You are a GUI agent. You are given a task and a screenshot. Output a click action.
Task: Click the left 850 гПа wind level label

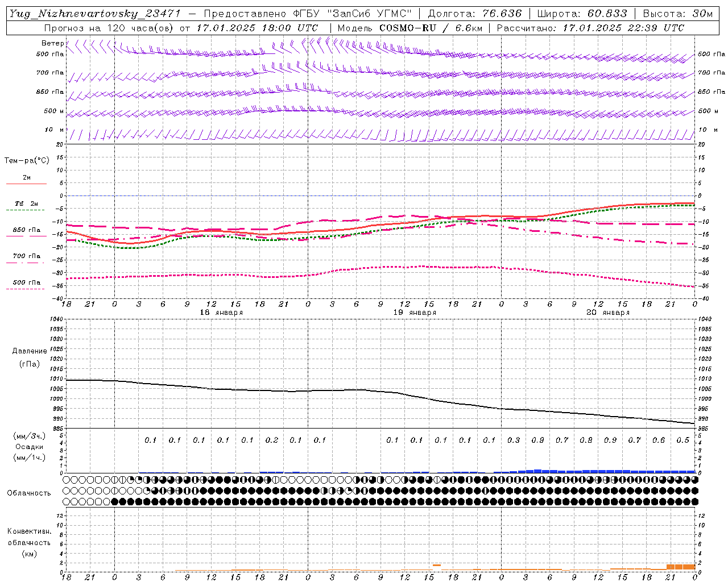click(x=50, y=92)
